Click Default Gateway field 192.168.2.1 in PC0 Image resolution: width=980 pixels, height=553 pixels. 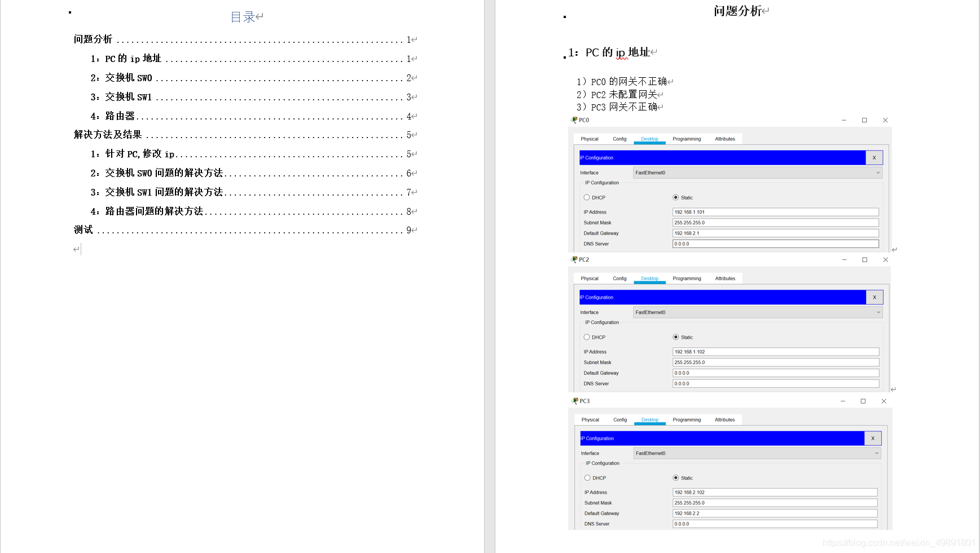point(776,233)
